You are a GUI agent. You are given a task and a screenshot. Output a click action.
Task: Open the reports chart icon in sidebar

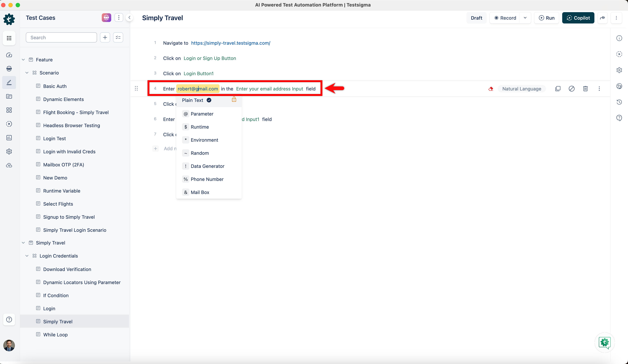point(9,138)
